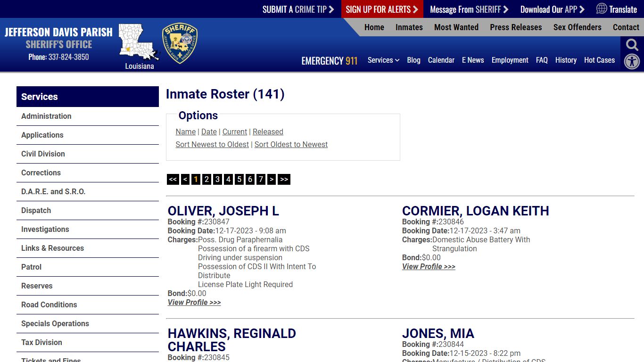644x362 pixels.
Task: Open Links & Resources in sidebar
Action: (x=88, y=248)
